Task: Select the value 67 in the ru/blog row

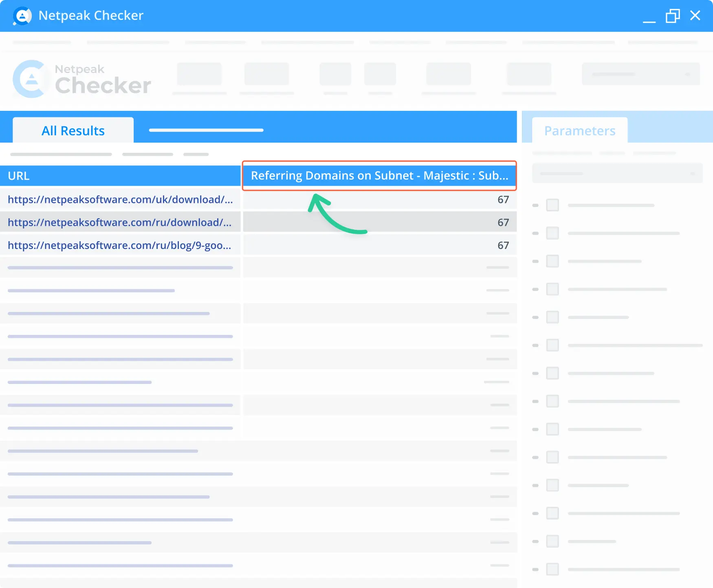Action: click(503, 245)
